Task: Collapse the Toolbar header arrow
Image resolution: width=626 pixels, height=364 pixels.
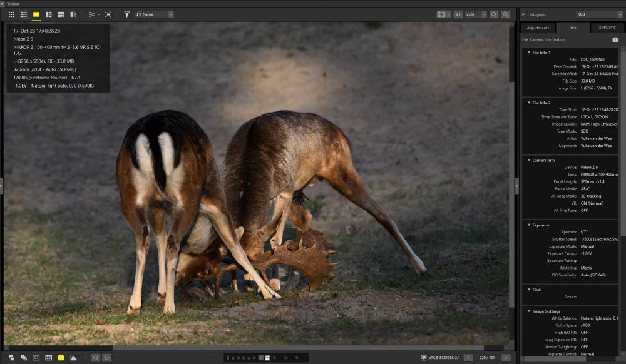Action: pyautogui.click(x=3, y=4)
